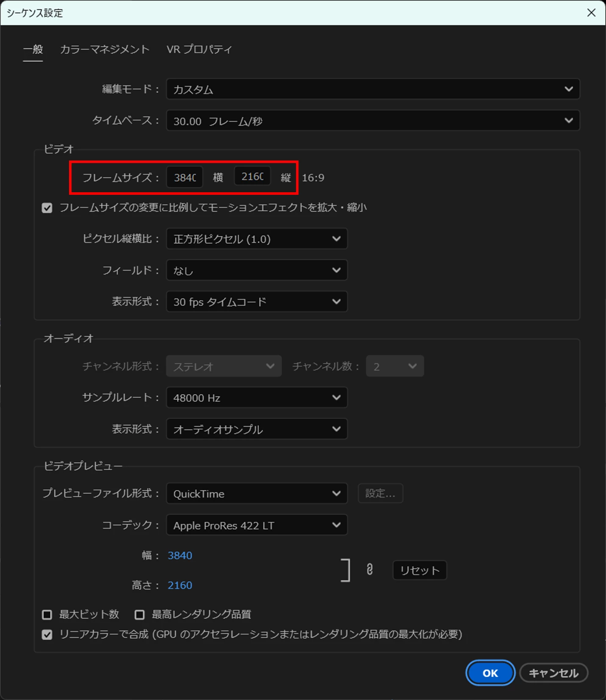Open the カラーマネジメント tab
Screen dimensions: 606x700
tap(105, 50)
